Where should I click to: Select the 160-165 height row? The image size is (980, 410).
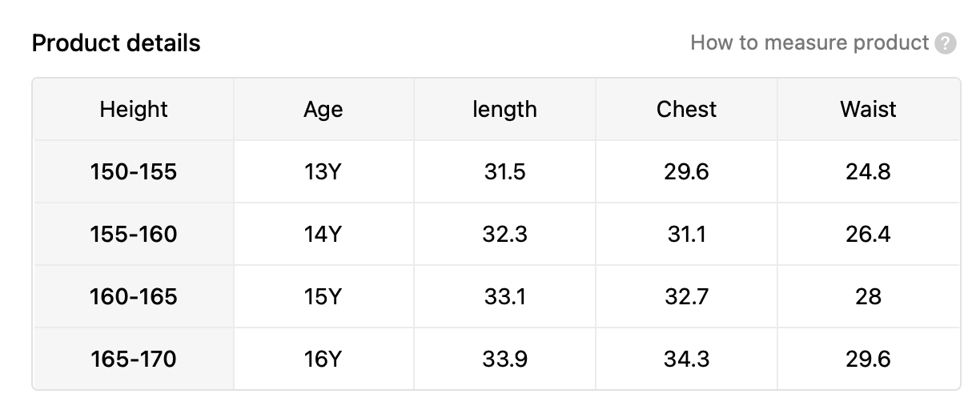(134, 297)
